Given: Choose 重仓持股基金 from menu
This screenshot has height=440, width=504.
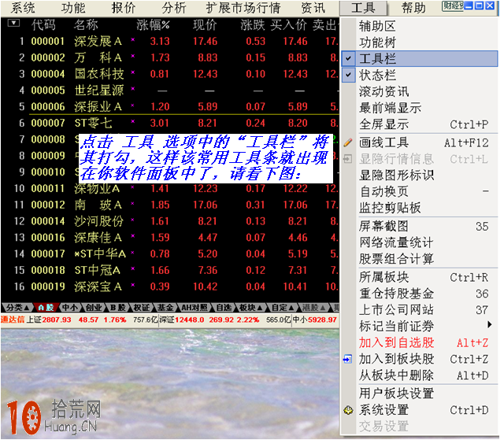Looking at the screenshot, I should [x=420, y=294].
